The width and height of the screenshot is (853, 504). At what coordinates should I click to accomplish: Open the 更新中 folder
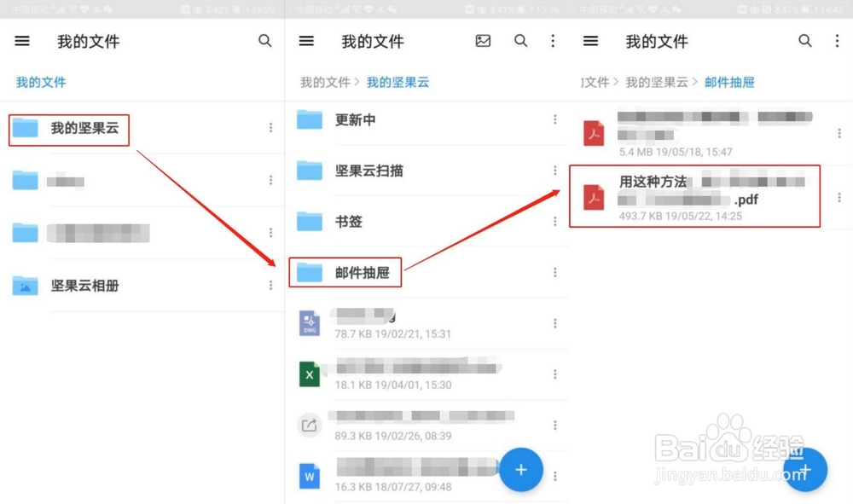click(x=309, y=120)
